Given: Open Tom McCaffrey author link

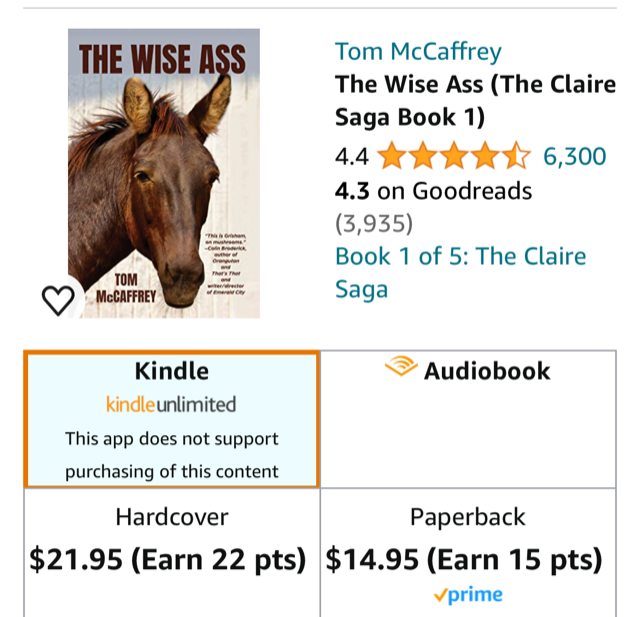Looking at the screenshot, I should (x=418, y=52).
